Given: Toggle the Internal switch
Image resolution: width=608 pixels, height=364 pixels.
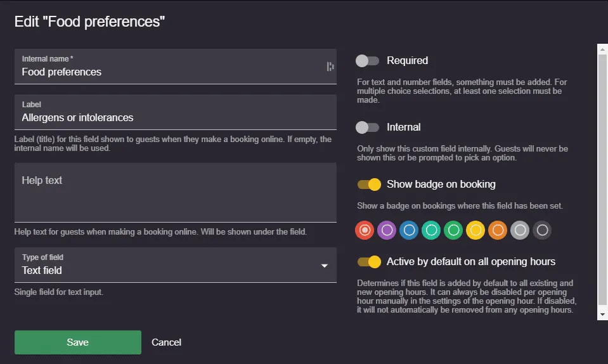Looking at the screenshot, I should [x=367, y=127].
